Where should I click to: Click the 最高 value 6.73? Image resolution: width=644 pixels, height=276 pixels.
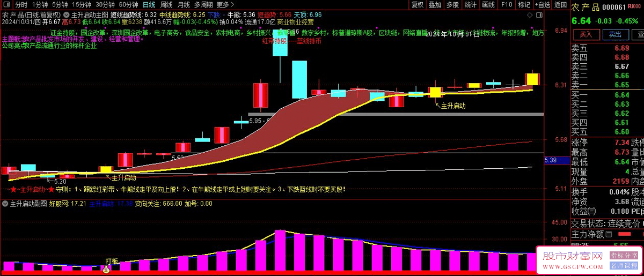[621, 152]
